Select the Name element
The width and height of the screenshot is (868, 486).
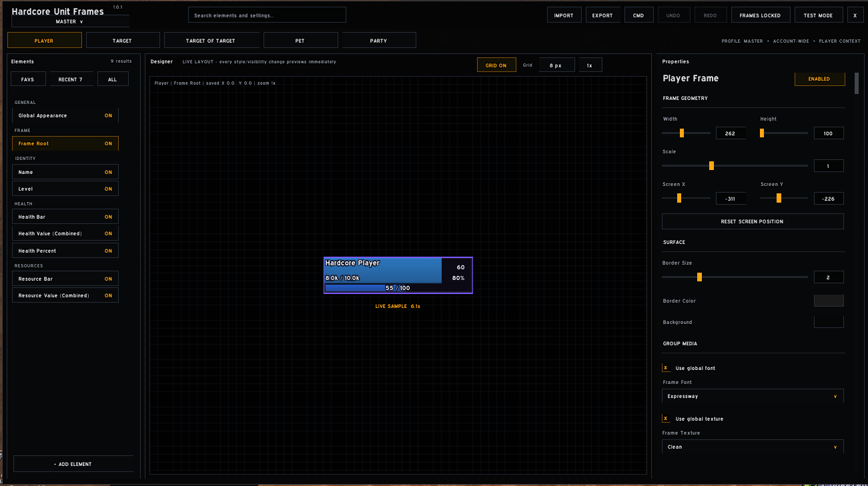[65, 172]
